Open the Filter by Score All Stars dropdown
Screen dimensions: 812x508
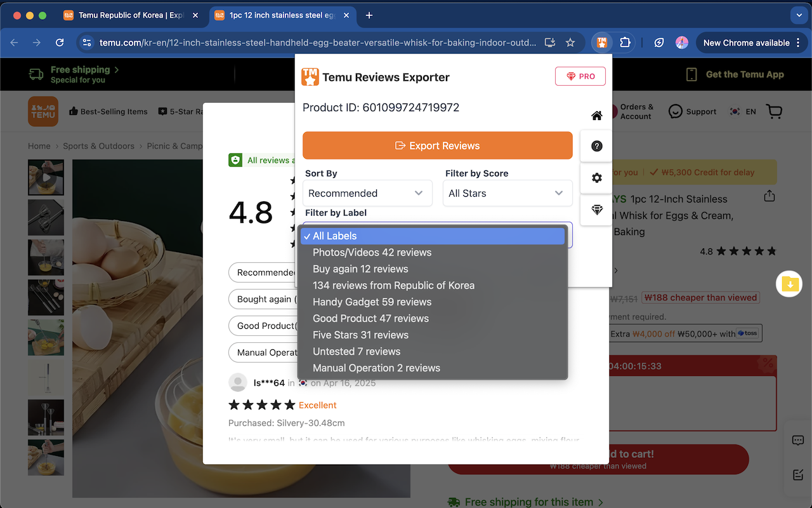507,193
